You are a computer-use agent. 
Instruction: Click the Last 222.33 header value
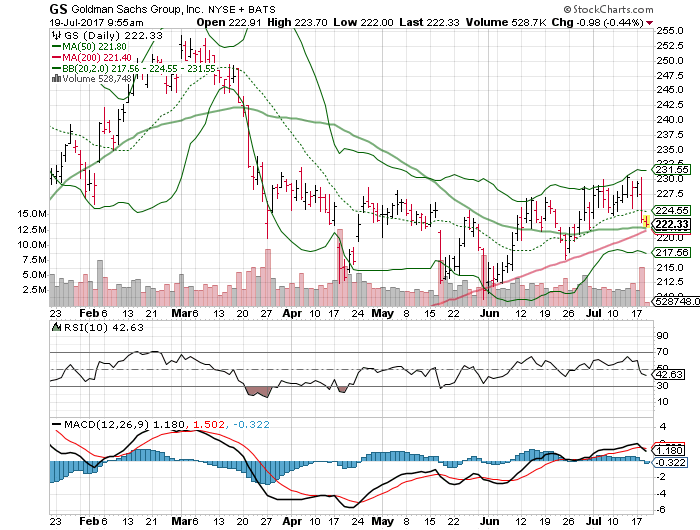(429, 22)
